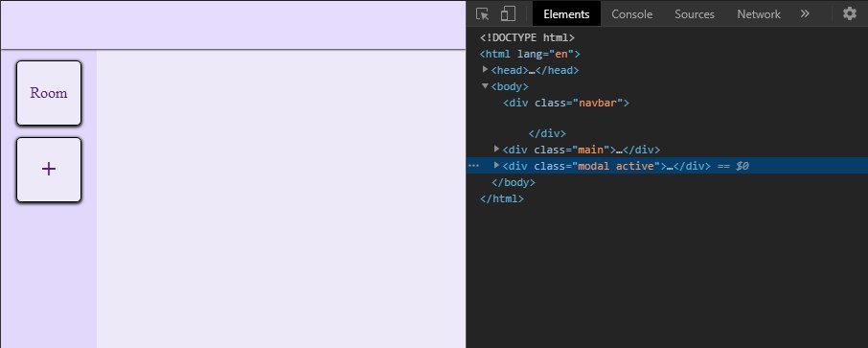
Task: Expand the modal active div node
Action: (496, 165)
